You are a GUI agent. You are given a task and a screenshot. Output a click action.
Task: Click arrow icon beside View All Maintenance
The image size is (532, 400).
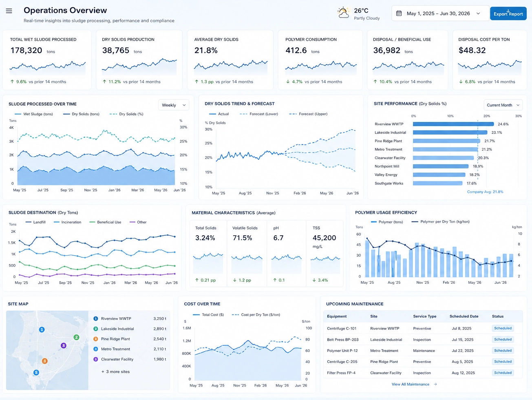pos(435,385)
